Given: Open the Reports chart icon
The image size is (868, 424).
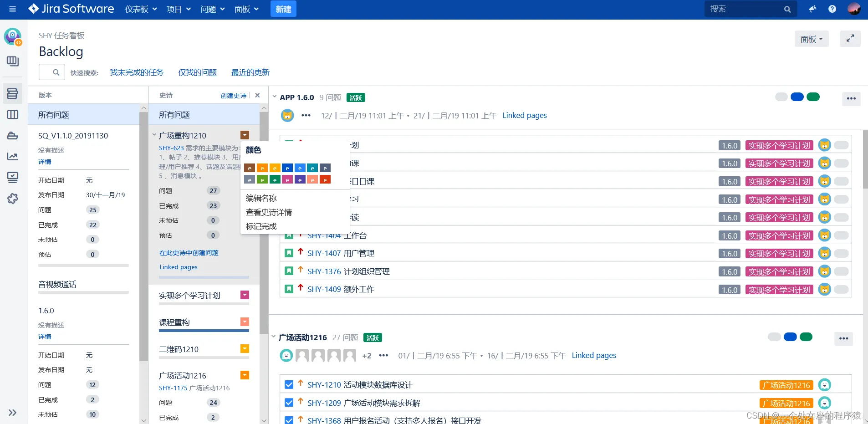Looking at the screenshot, I should pyautogui.click(x=12, y=156).
